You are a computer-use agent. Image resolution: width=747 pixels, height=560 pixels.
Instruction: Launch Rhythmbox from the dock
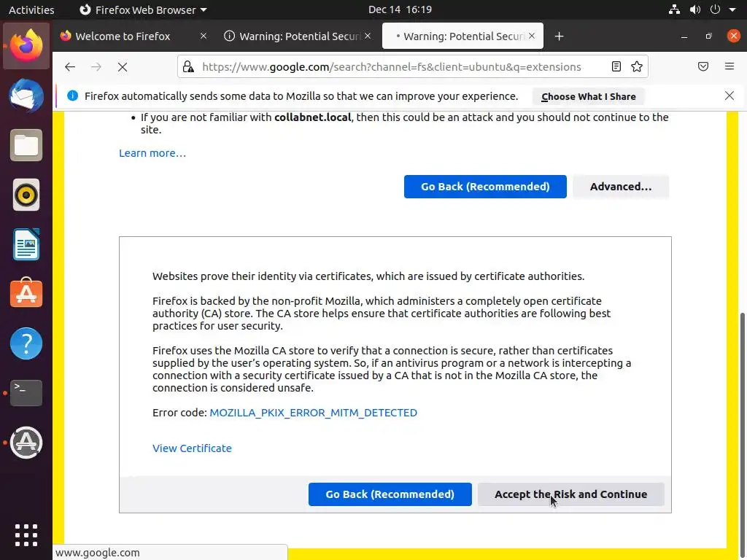coord(26,195)
